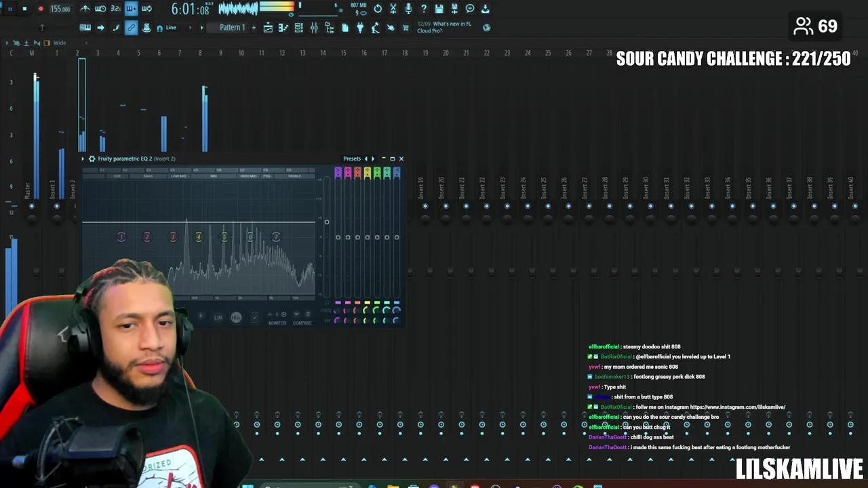The height and width of the screenshot is (488, 868).
Task: Select the previous EQ preset arrow
Action: (366, 159)
